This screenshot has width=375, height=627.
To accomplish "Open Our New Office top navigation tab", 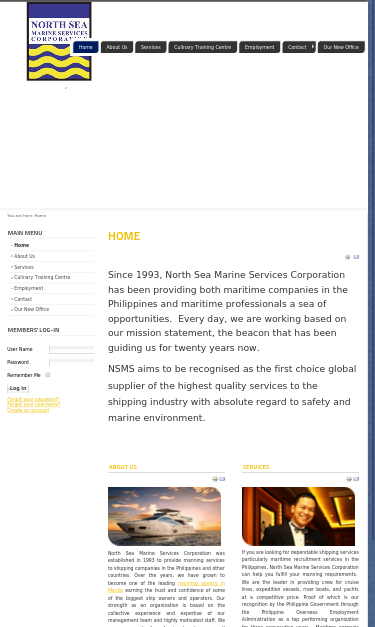I will pos(341,47).
